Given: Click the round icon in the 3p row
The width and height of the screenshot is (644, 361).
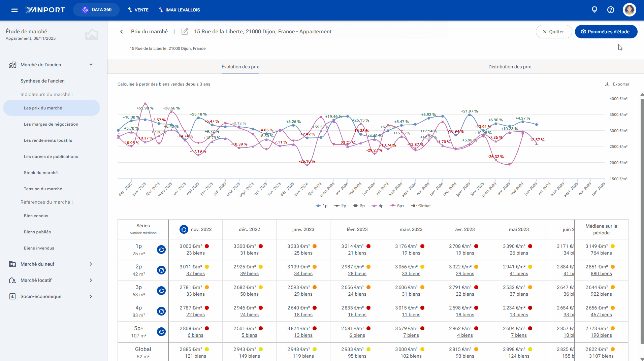Looking at the screenshot, I should (161, 291).
